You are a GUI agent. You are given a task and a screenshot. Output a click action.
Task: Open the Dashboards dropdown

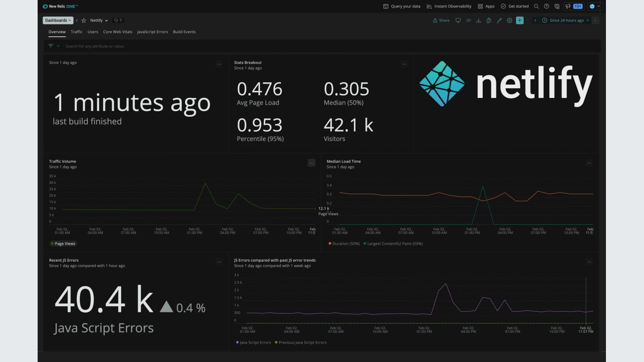click(x=58, y=20)
